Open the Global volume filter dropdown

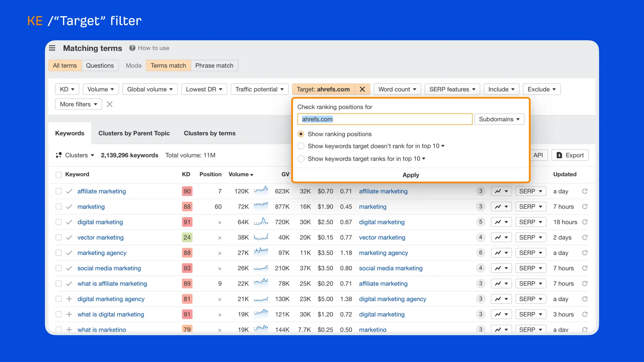click(150, 89)
